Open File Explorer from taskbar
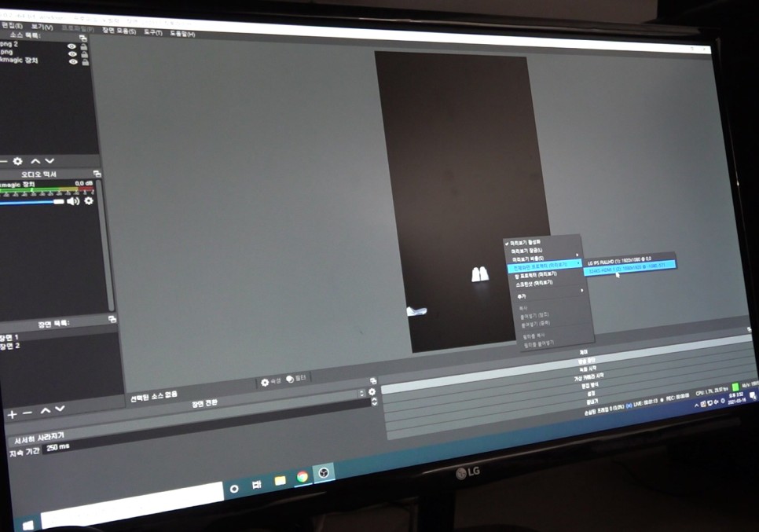759x532 pixels. [x=280, y=480]
